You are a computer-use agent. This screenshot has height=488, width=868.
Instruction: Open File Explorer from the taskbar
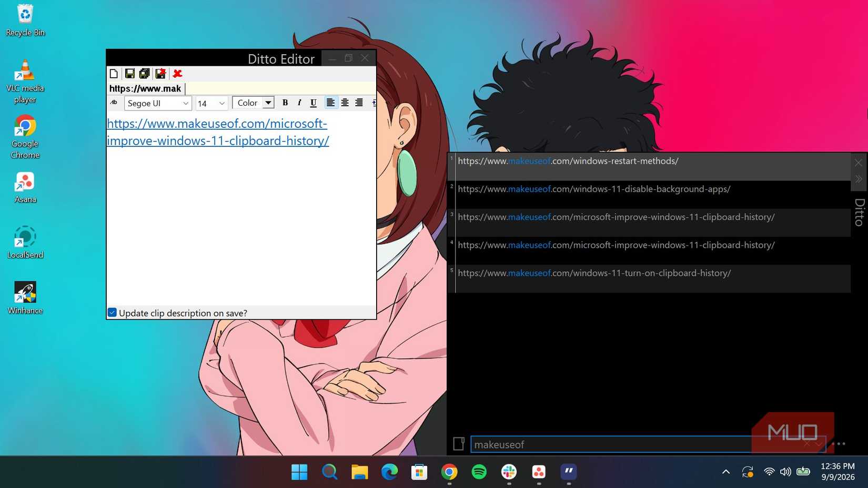click(x=359, y=472)
